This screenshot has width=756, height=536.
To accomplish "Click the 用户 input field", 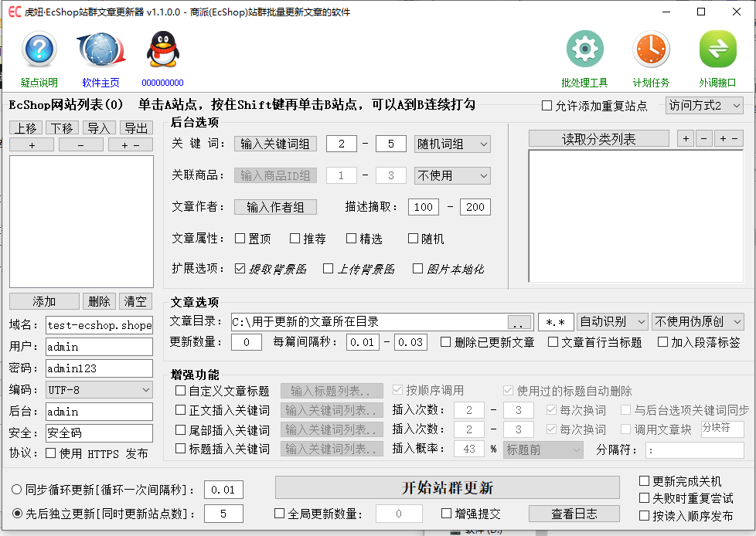I will (99, 347).
